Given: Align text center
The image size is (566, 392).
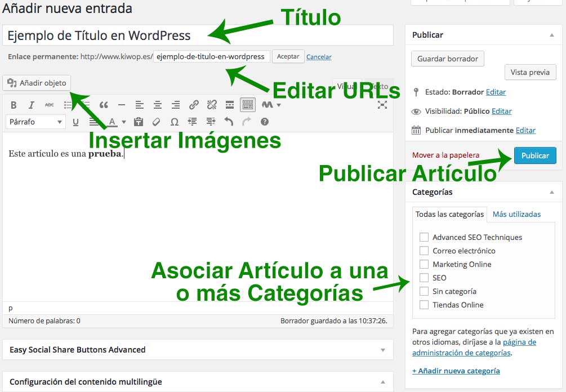Looking at the screenshot, I should (x=157, y=105).
